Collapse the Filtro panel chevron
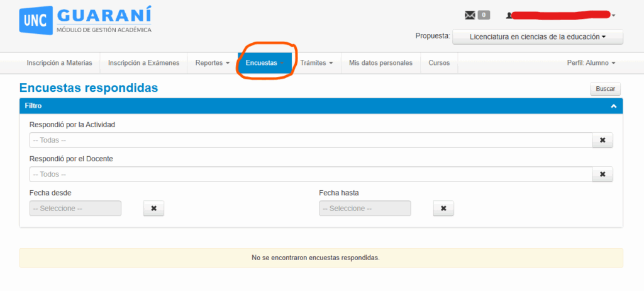Image resolution: width=644 pixels, height=291 pixels. pos(613,106)
